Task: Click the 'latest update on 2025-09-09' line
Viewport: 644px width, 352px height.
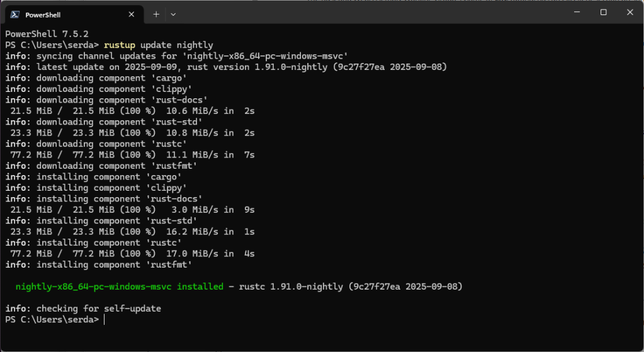Action: pyautogui.click(x=226, y=67)
